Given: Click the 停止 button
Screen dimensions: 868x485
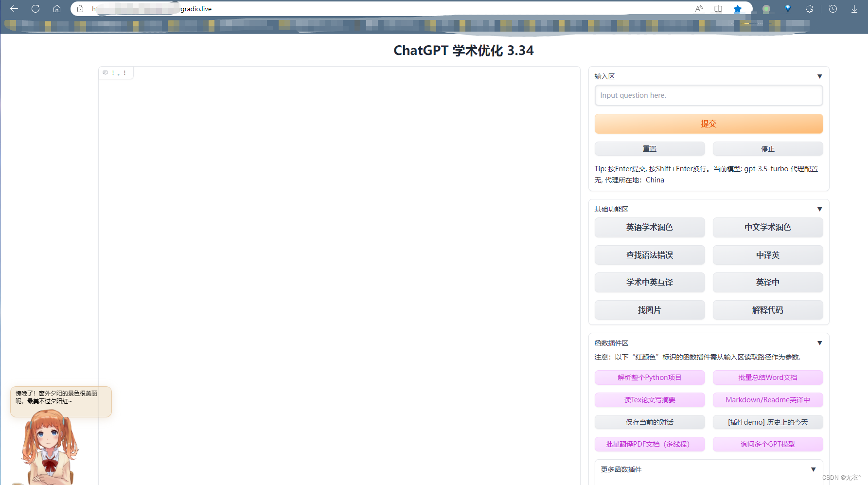Looking at the screenshot, I should 768,149.
